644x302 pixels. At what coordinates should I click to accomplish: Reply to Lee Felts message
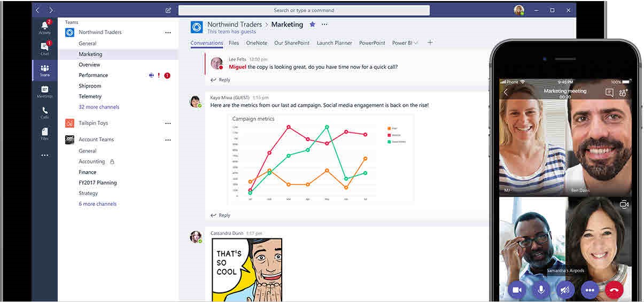(220, 80)
